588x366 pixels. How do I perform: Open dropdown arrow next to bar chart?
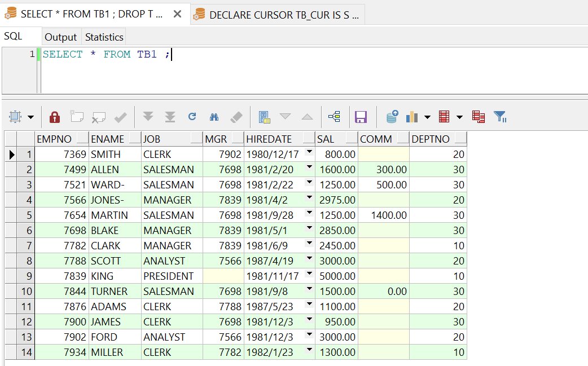(427, 117)
